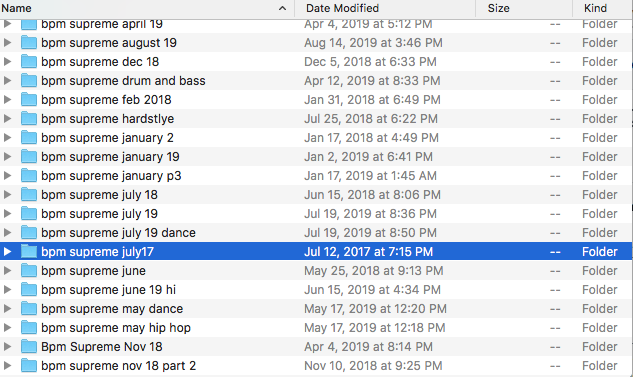This screenshot has height=377, width=633.
Task: Expand the bpm supreme feb 2018 folder
Action: point(7,99)
